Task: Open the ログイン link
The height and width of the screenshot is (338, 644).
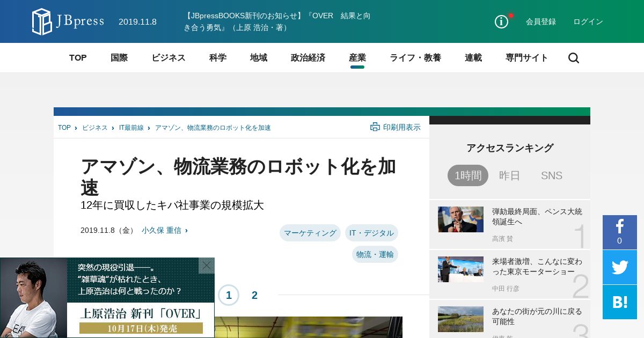Action: click(588, 21)
